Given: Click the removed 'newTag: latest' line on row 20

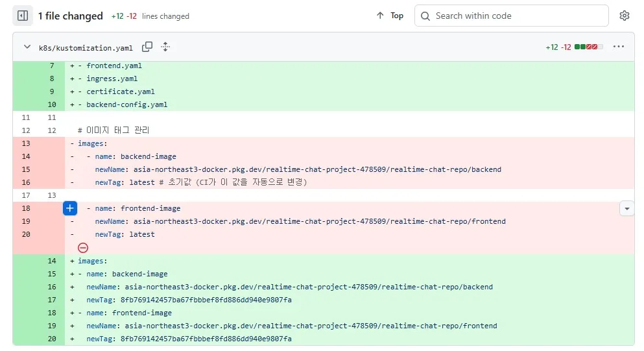Looking at the screenshot, I should (x=125, y=234).
